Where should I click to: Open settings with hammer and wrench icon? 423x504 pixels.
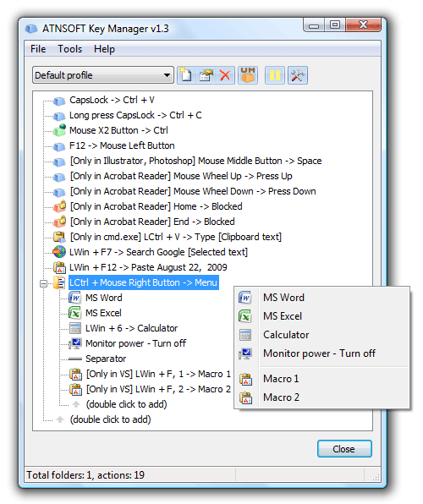point(298,75)
